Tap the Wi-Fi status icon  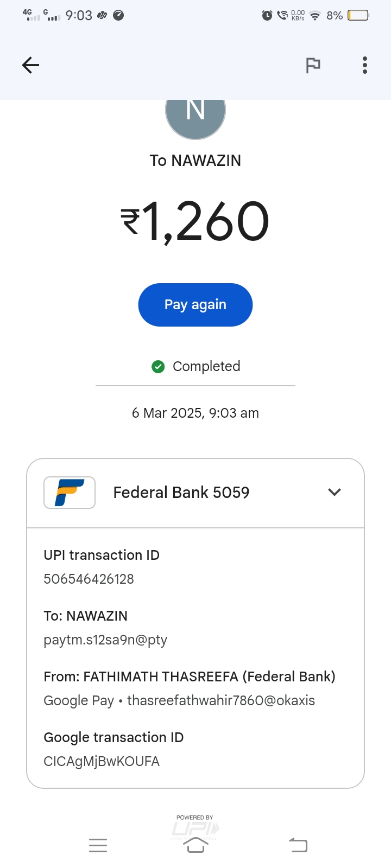click(x=315, y=16)
